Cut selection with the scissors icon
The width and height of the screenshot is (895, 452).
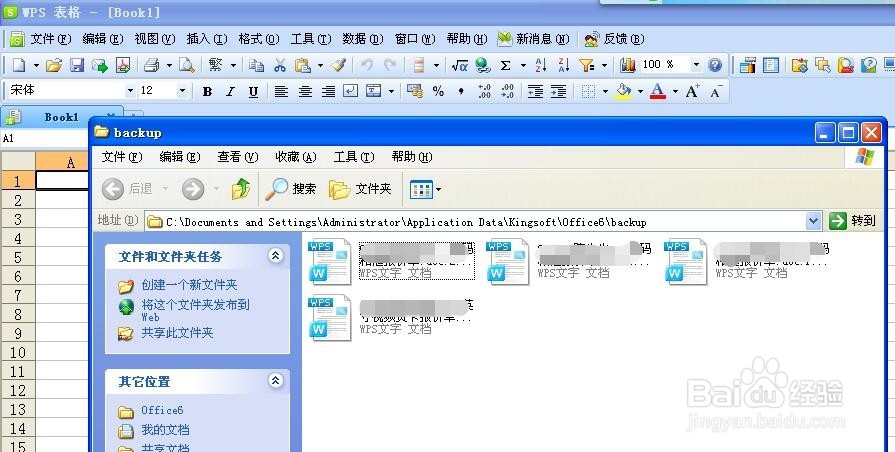[280, 66]
